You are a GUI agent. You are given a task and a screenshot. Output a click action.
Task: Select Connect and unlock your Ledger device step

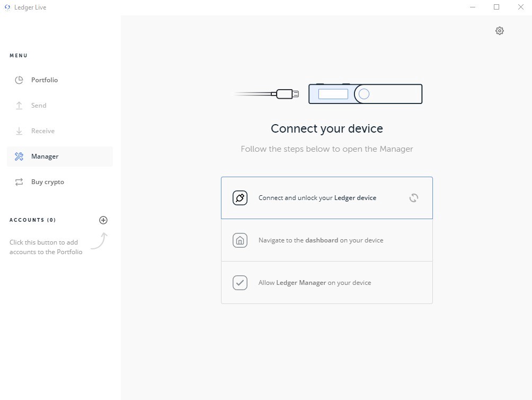[327, 198]
